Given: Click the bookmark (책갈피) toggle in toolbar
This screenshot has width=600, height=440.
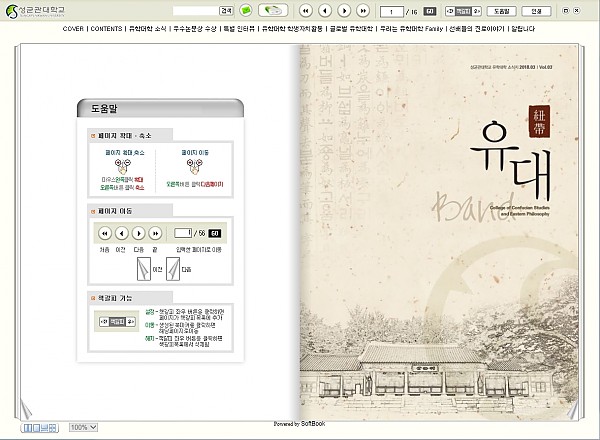Looking at the screenshot, I should [x=463, y=11].
